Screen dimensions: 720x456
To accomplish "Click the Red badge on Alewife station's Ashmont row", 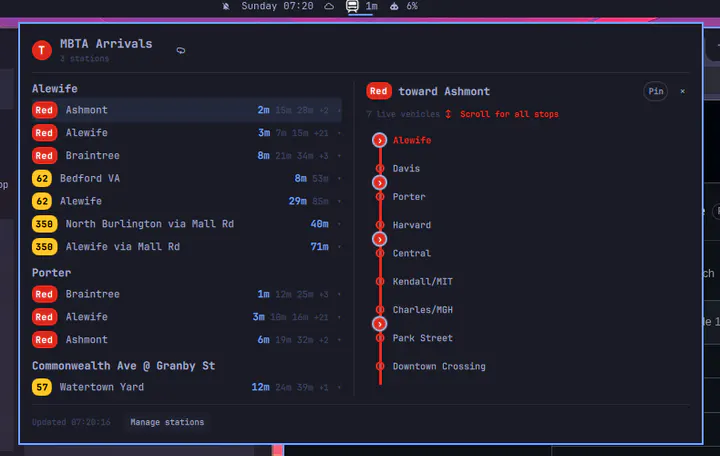I will pyautogui.click(x=45, y=110).
